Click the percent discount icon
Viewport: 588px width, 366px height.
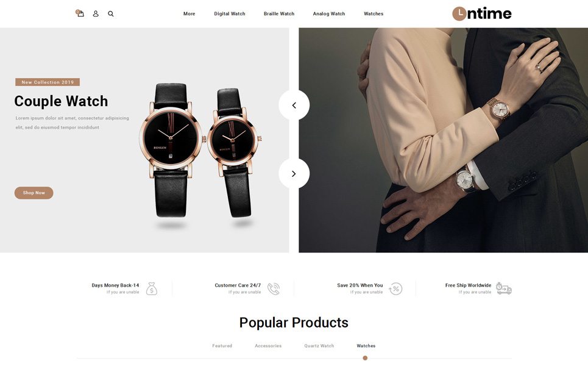click(x=395, y=289)
